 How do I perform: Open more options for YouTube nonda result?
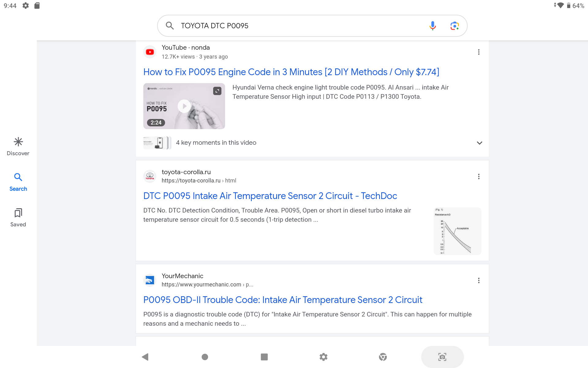click(x=479, y=52)
